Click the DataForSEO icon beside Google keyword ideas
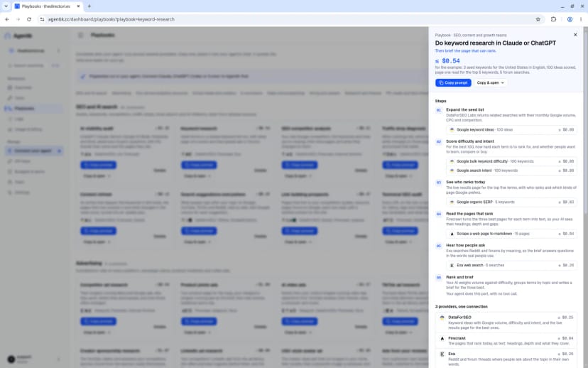Viewport: 588px width, 368px height. coord(452,130)
